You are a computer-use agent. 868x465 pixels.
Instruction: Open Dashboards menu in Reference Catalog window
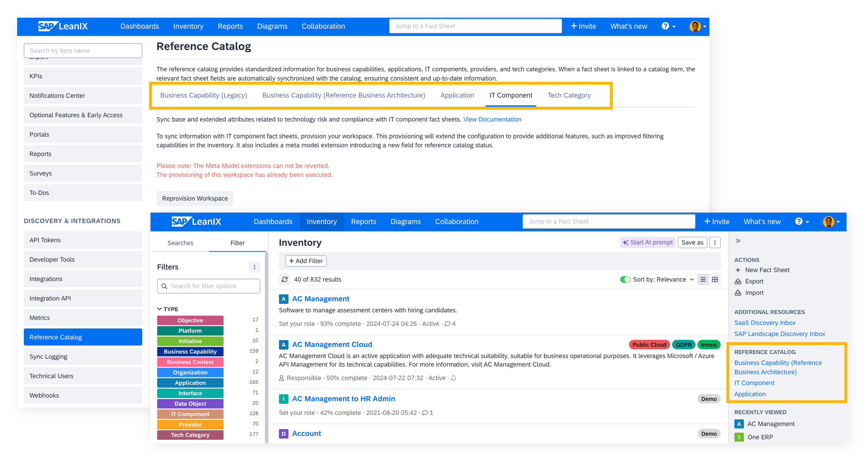(x=140, y=26)
